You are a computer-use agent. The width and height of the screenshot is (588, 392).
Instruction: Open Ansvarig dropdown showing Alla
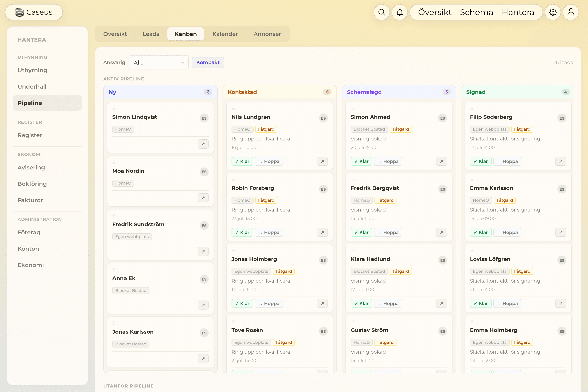point(158,62)
